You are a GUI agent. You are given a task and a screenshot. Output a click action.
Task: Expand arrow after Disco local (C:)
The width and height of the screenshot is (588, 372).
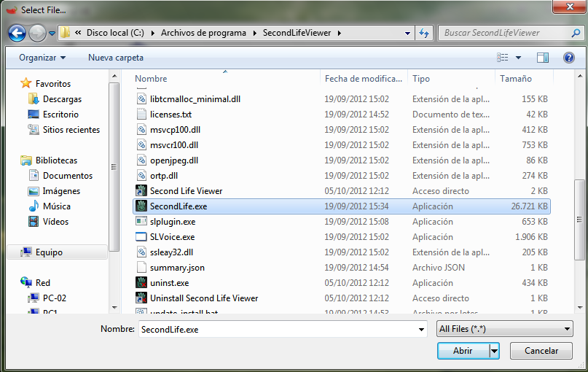[152, 33]
